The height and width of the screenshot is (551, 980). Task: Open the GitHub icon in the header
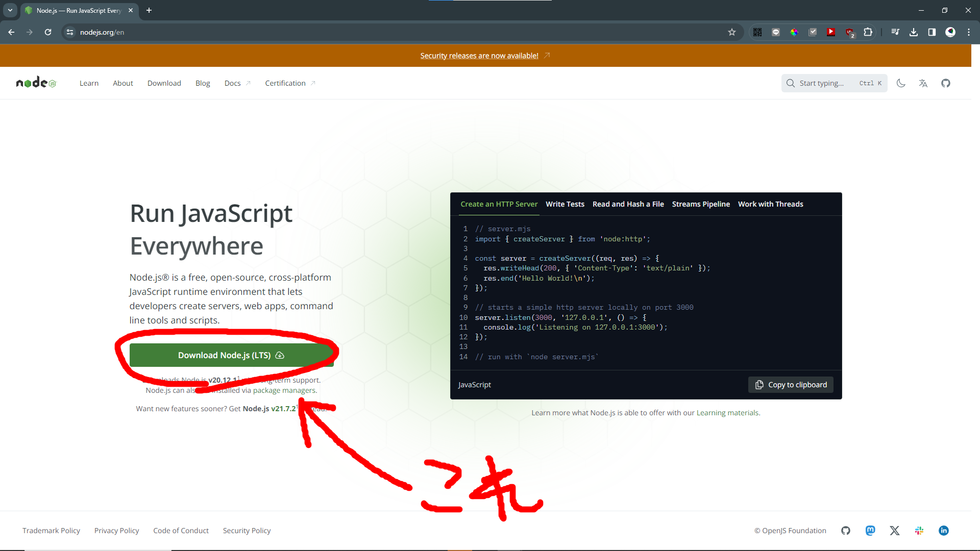pos(946,83)
